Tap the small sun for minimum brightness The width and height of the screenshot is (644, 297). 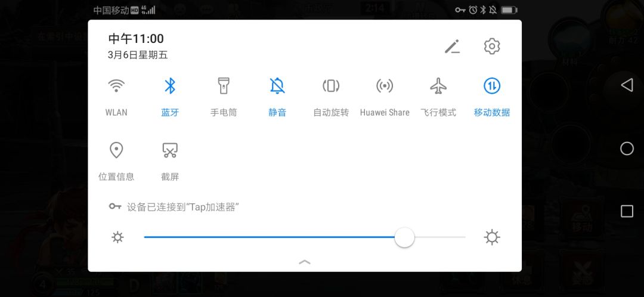[x=117, y=237]
